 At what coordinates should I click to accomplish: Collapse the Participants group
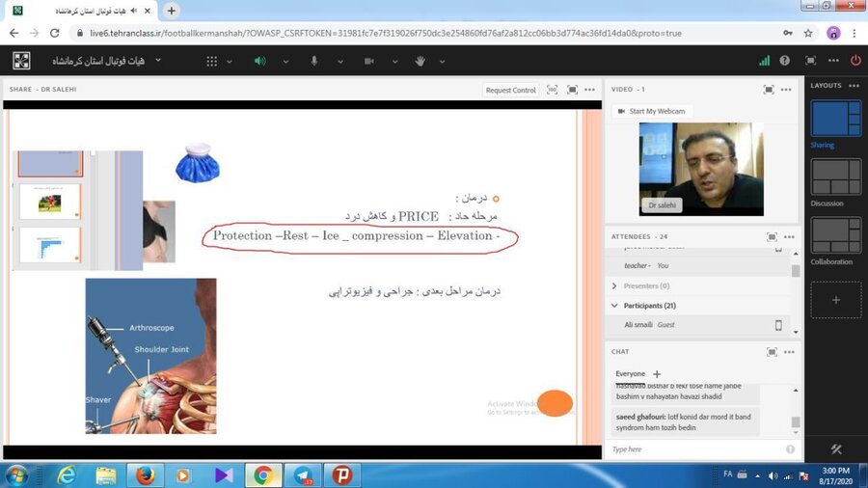click(614, 306)
